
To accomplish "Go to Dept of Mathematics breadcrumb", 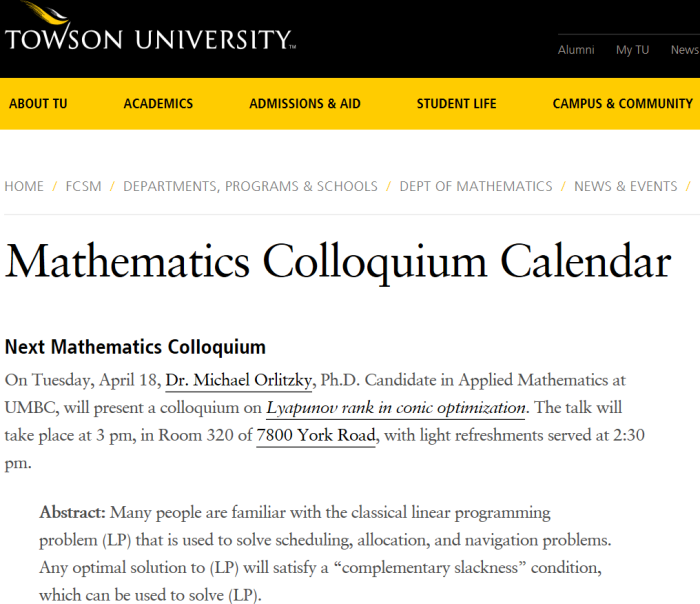I will [475, 186].
